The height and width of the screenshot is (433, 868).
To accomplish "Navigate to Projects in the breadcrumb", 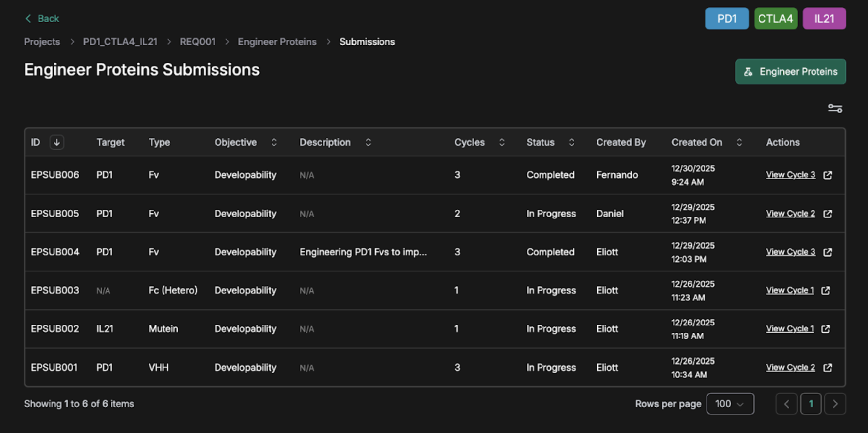I will point(42,42).
